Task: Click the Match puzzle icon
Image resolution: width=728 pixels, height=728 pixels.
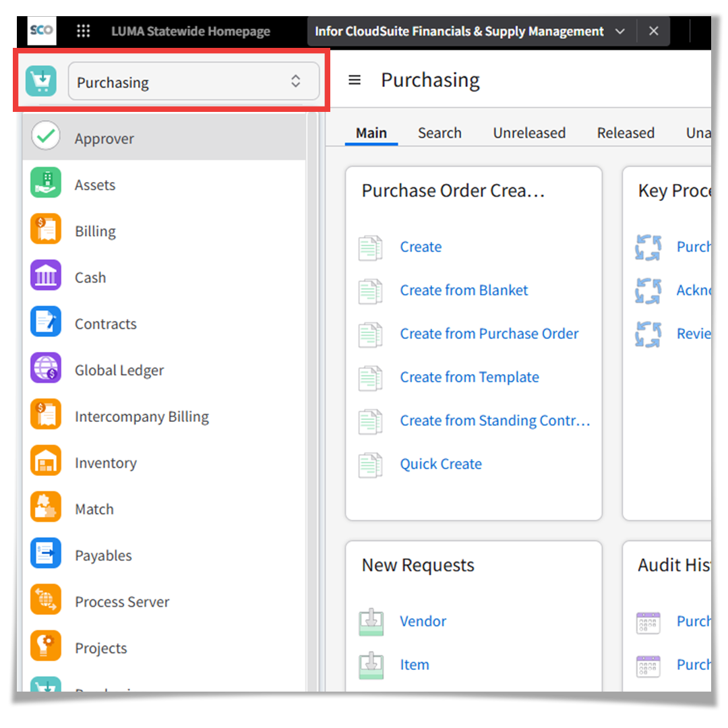Action: click(x=46, y=506)
